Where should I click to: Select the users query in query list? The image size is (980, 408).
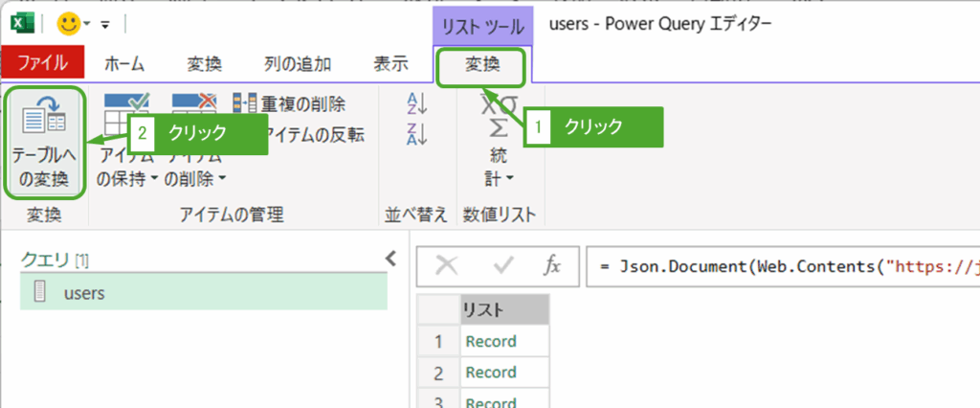84,293
